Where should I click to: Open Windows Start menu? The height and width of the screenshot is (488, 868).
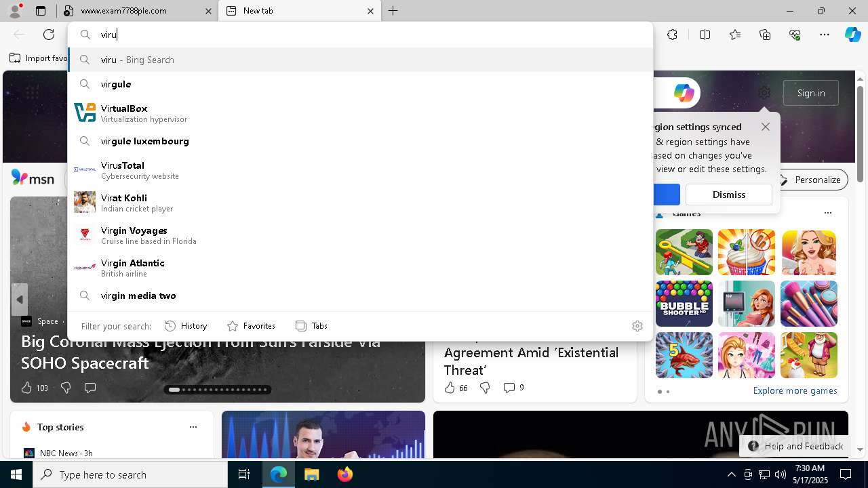click(x=16, y=474)
